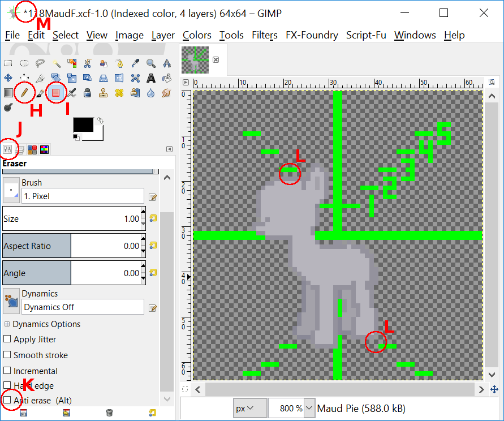
Task: Open the Dynamics selector button
Action: coord(11,301)
